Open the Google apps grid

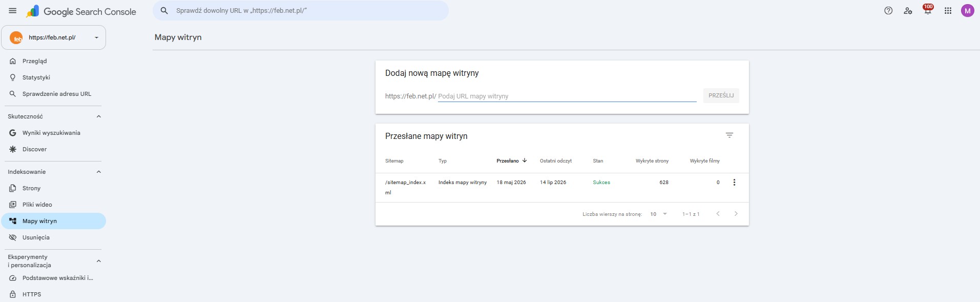(x=948, y=11)
